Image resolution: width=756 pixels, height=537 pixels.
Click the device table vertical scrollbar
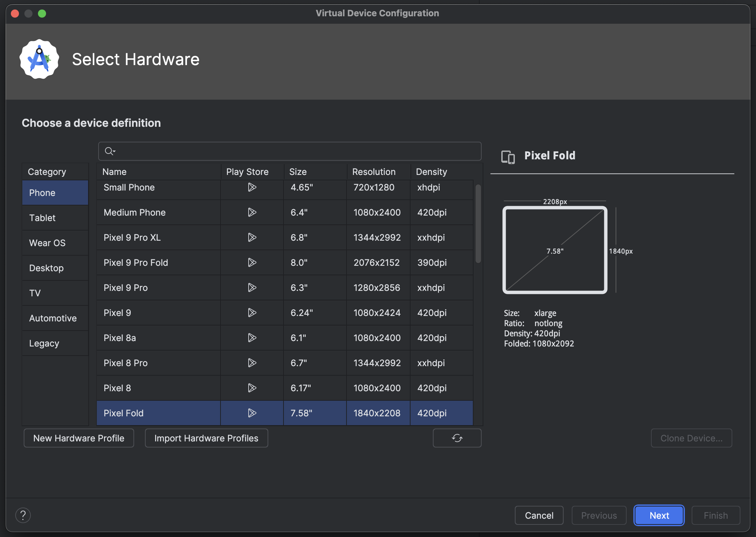click(x=478, y=224)
